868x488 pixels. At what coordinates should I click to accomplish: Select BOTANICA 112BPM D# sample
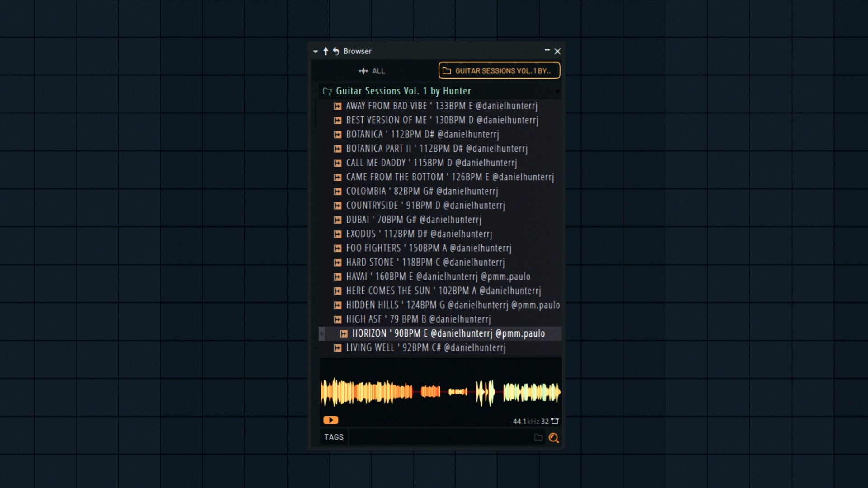tap(422, 134)
